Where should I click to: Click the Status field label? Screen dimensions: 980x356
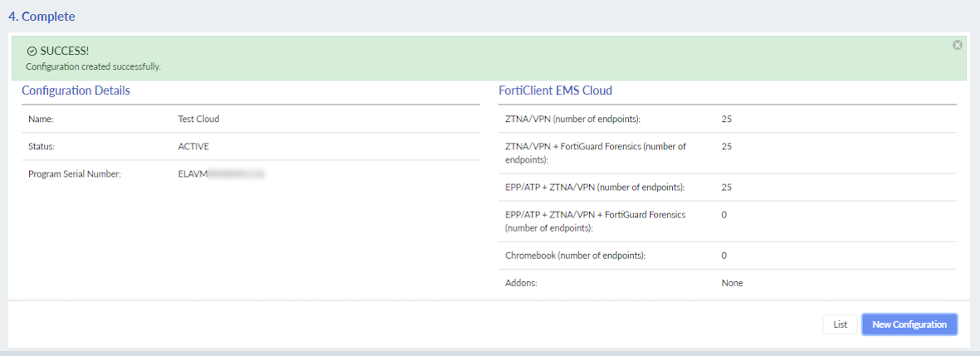point(41,146)
